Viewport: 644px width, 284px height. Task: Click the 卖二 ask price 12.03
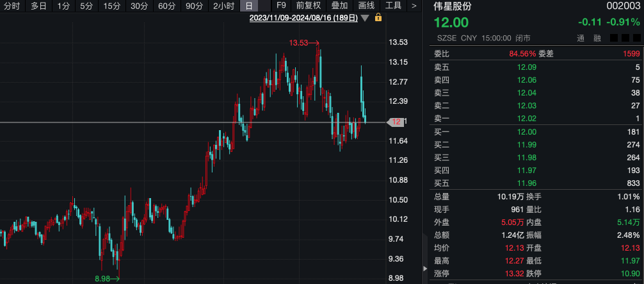click(x=527, y=106)
